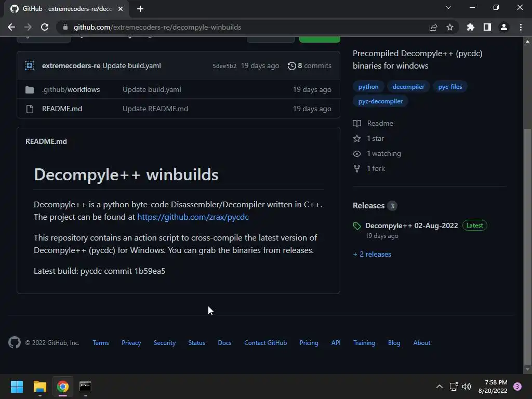Open the Releases heading
This screenshot has height=399, width=532.
[x=368, y=206]
